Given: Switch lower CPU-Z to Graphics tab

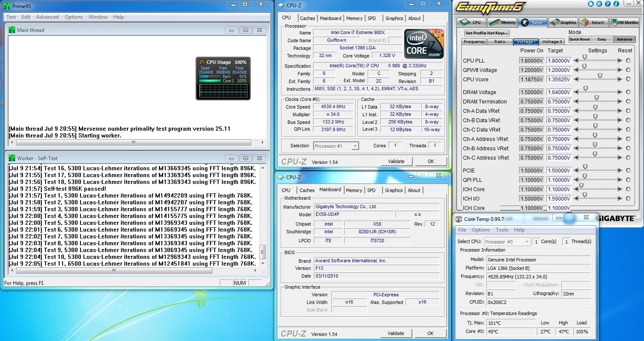Looking at the screenshot, I should coord(394,190).
